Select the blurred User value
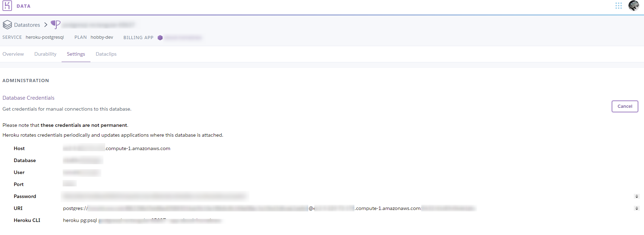This screenshot has width=644, height=235. click(x=82, y=173)
